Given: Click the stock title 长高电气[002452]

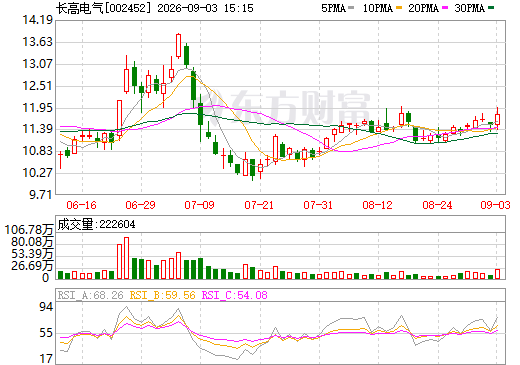Looking at the screenshot, I should 103,8.
